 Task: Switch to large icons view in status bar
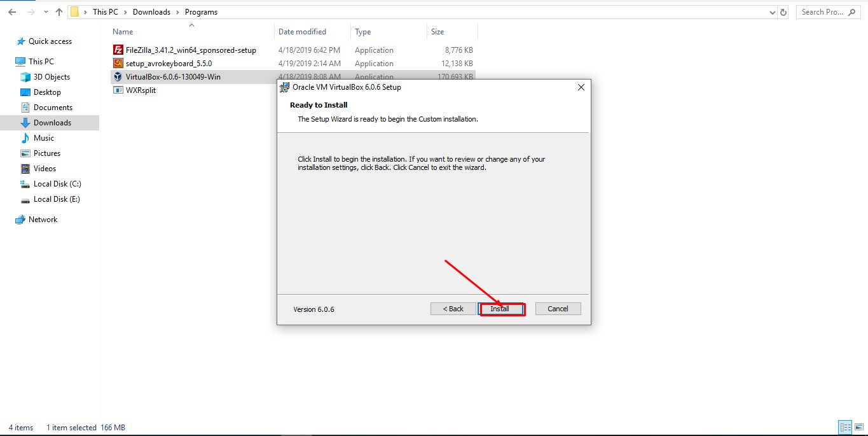tap(858, 428)
